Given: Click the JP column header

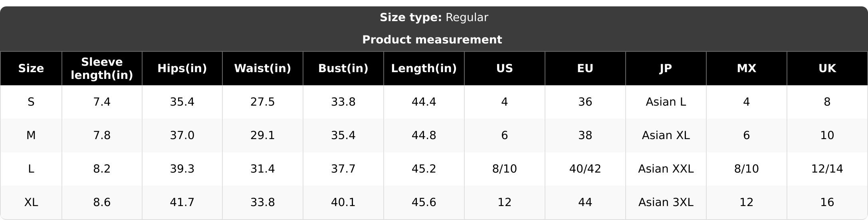Looking at the screenshot, I should [x=666, y=69].
